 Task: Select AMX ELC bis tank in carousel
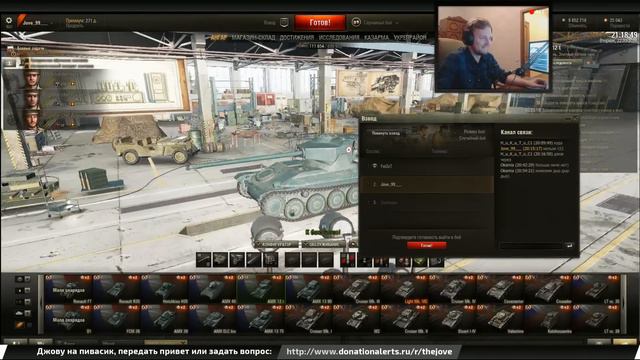pos(212,319)
